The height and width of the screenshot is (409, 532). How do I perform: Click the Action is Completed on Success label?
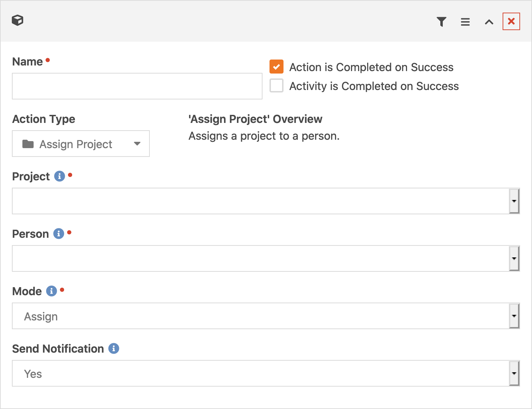pyautogui.click(x=371, y=67)
